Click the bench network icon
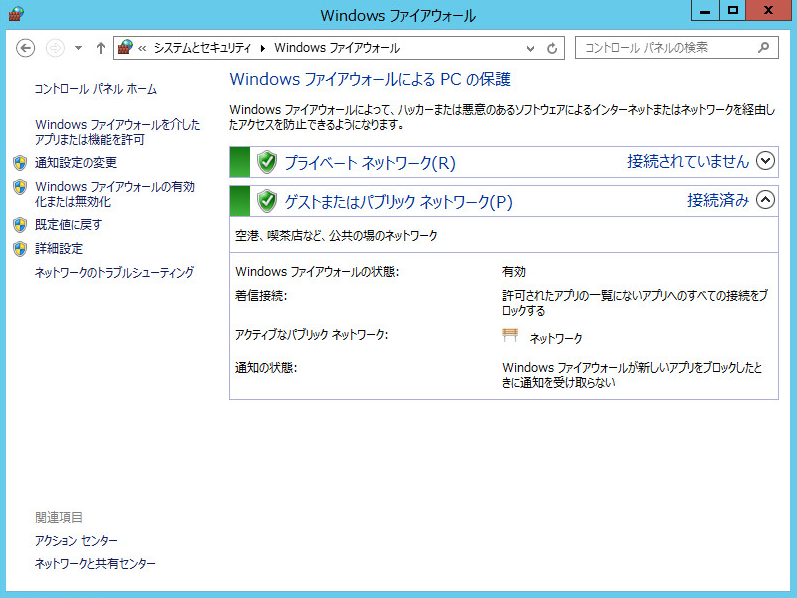Image resolution: width=797 pixels, height=598 pixels. pyautogui.click(x=510, y=336)
